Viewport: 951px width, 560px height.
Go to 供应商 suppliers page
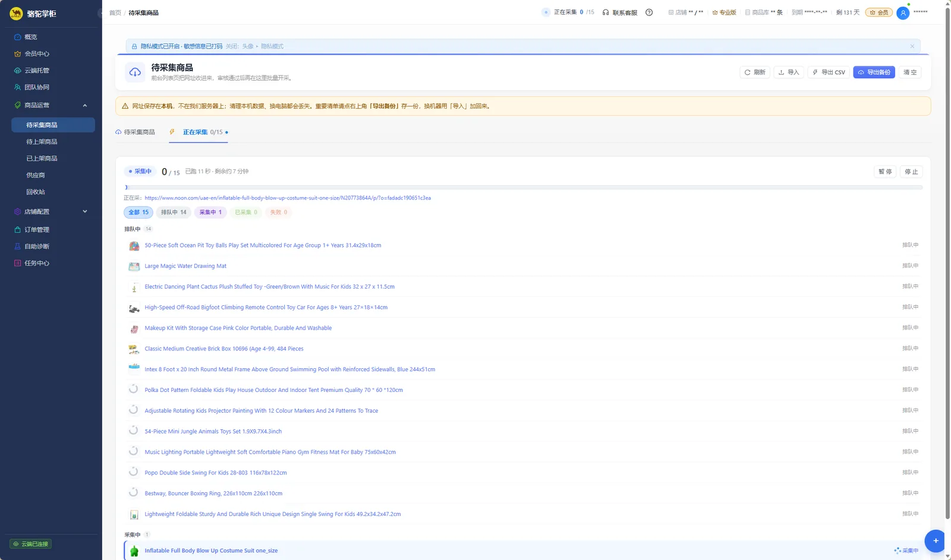click(53, 175)
